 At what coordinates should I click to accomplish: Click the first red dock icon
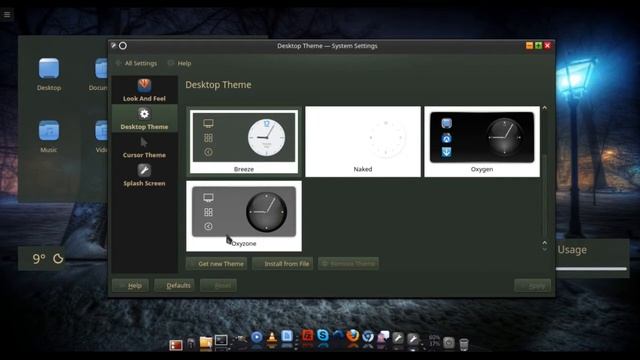[x=176, y=345]
